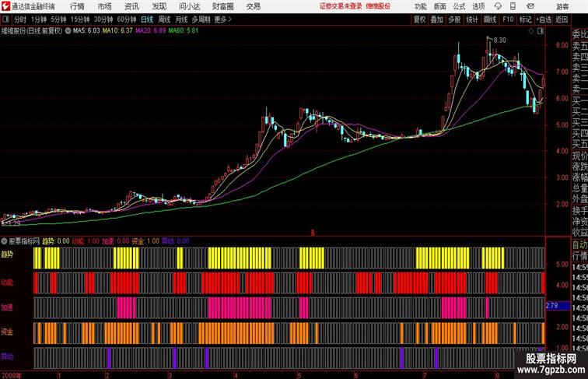Switch to 1分钟 period tab
The image size is (588, 379).
(x=38, y=19)
